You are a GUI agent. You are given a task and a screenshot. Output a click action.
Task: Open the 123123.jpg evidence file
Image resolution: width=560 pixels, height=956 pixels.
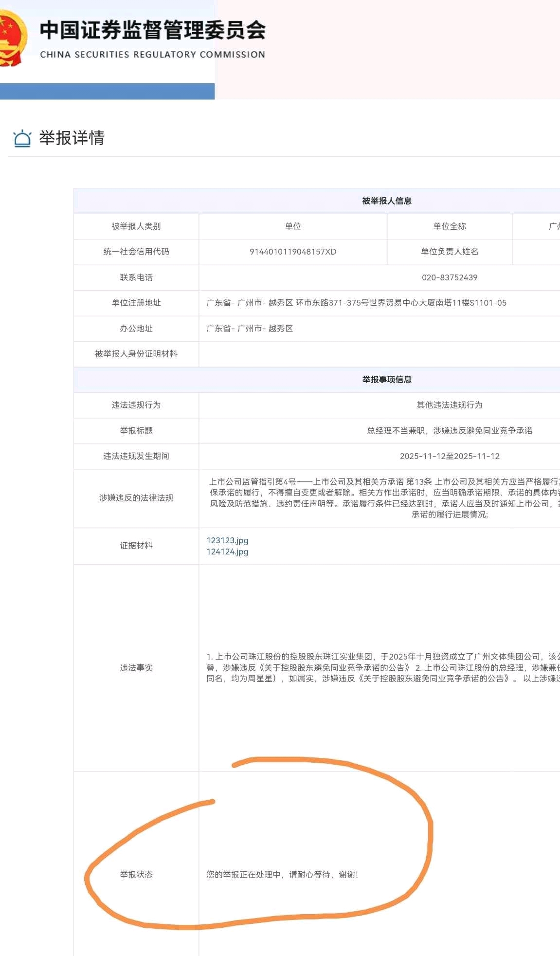[227, 540]
